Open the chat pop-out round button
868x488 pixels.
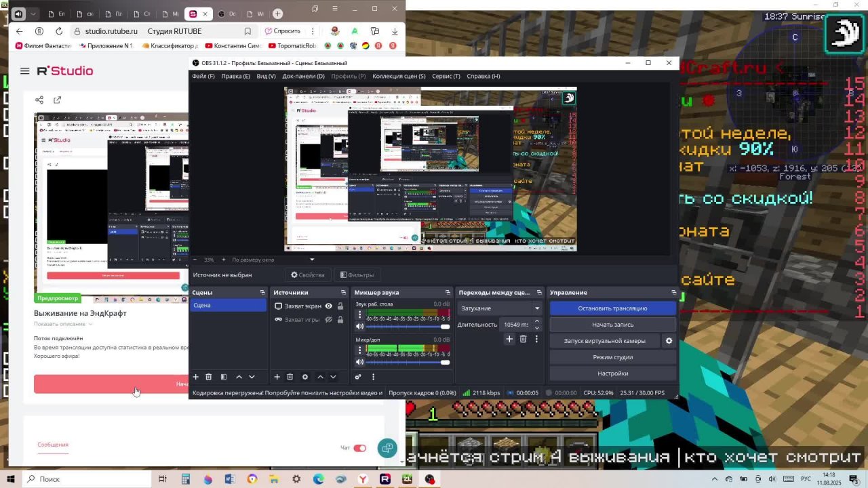(x=387, y=448)
